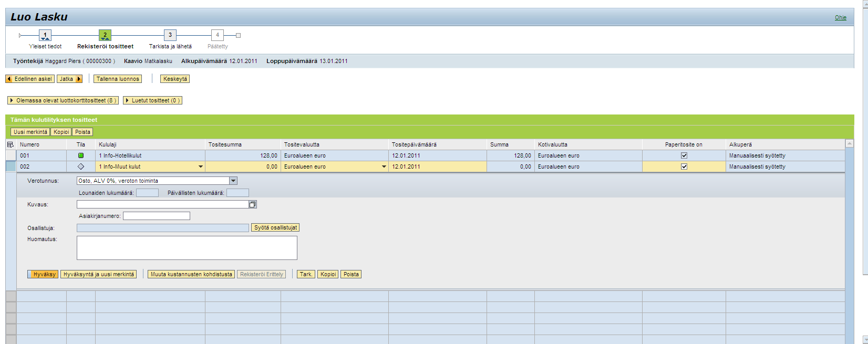Save draft with Tallenna luonnos
This screenshot has width=868, height=344.
coord(118,79)
